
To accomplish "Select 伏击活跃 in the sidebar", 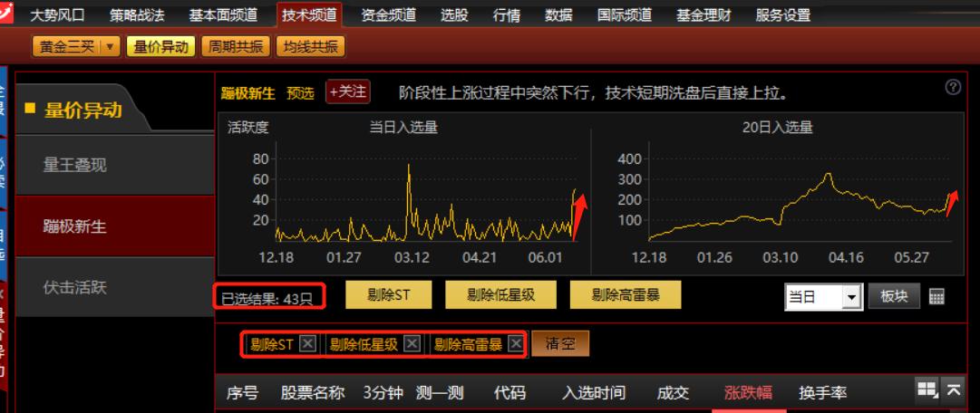I will click(x=115, y=287).
